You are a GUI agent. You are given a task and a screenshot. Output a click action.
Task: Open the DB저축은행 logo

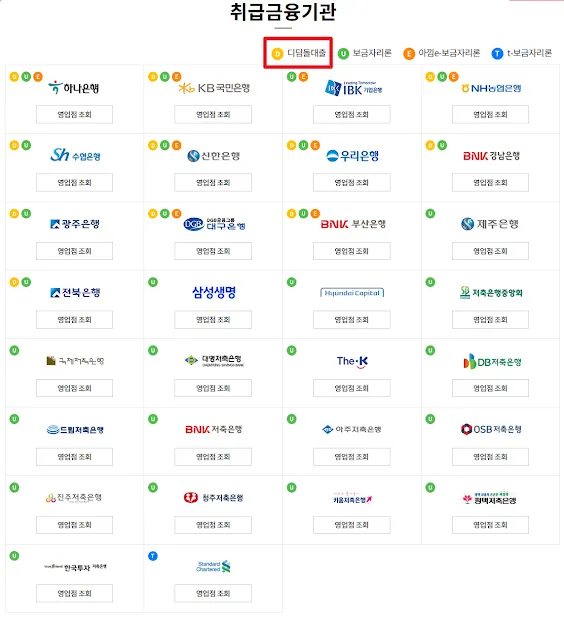click(x=492, y=362)
